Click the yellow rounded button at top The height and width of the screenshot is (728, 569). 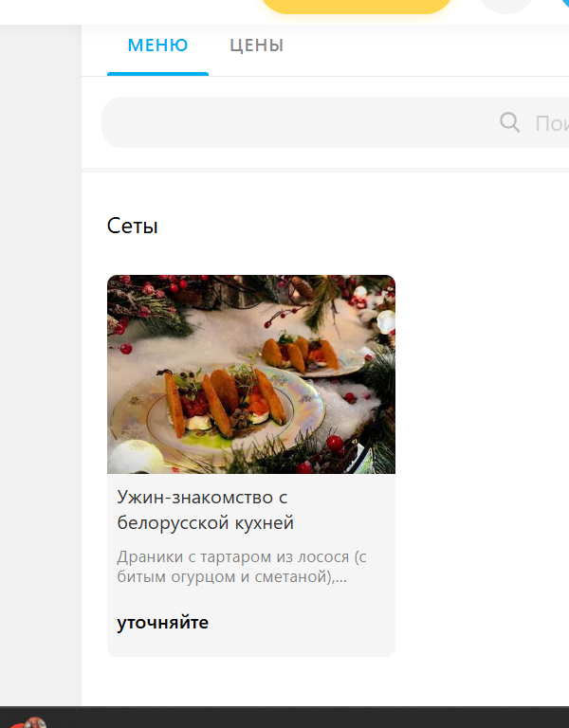[x=357, y=6]
